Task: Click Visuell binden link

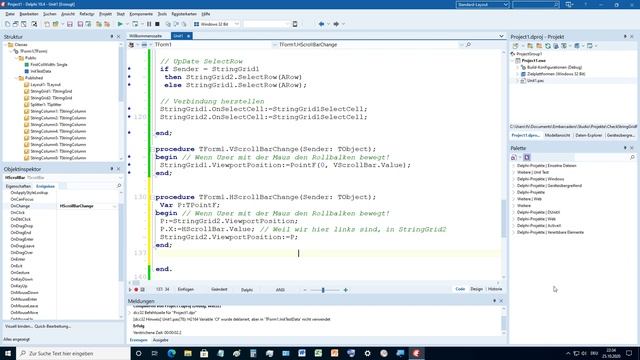Action: (x=18, y=326)
